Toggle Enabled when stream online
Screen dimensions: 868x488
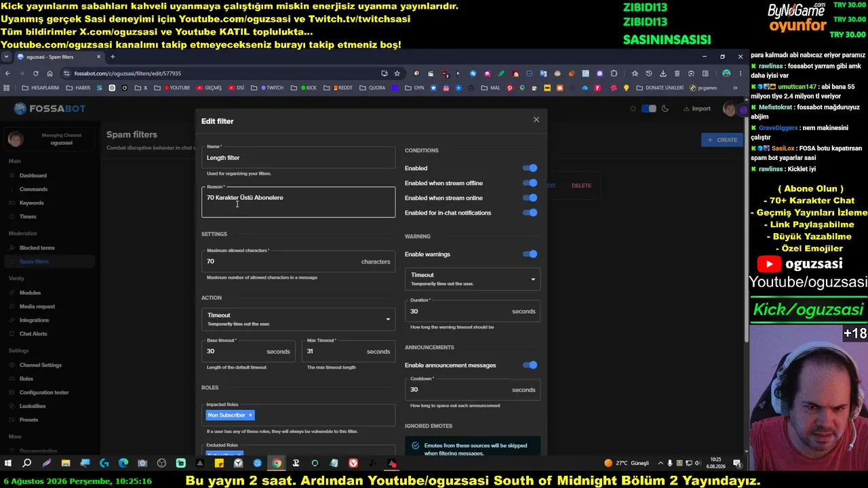[530, 198]
